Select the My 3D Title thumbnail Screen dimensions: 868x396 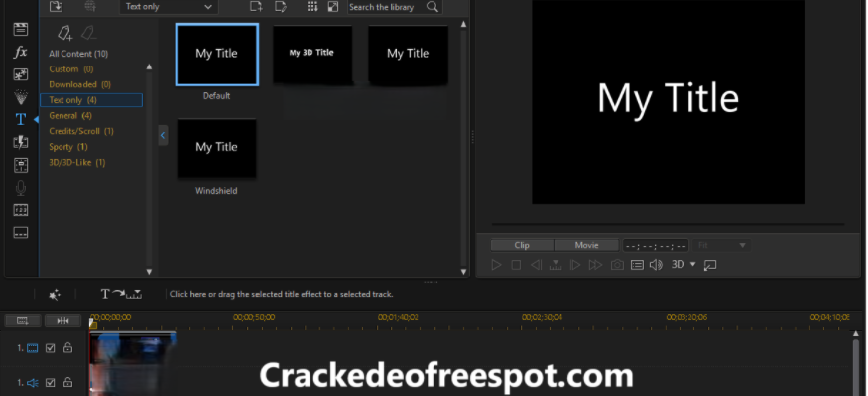point(312,55)
